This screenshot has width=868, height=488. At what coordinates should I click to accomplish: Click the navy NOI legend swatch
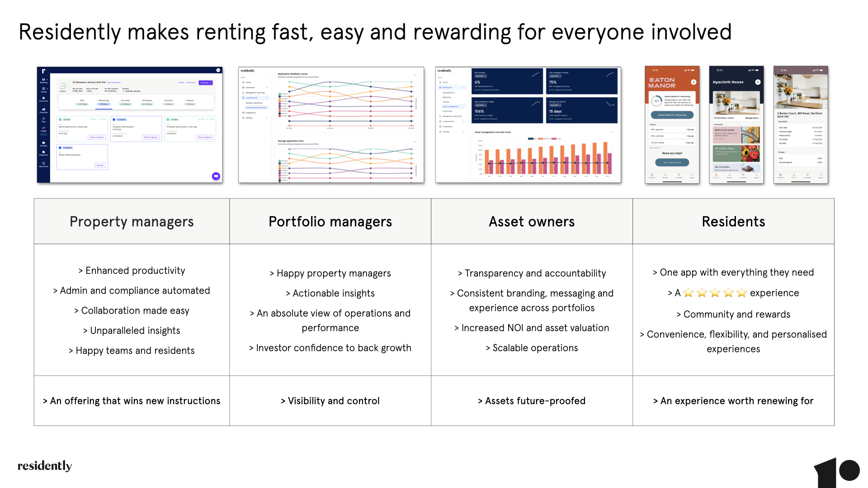click(x=531, y=139)
